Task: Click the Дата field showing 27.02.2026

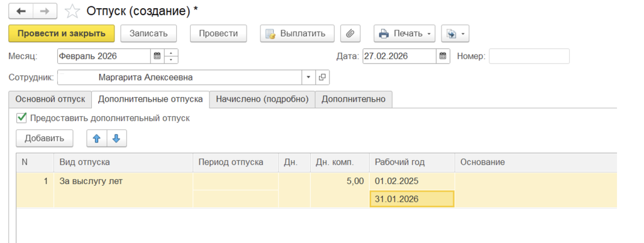Action: [x=399, y=56]
